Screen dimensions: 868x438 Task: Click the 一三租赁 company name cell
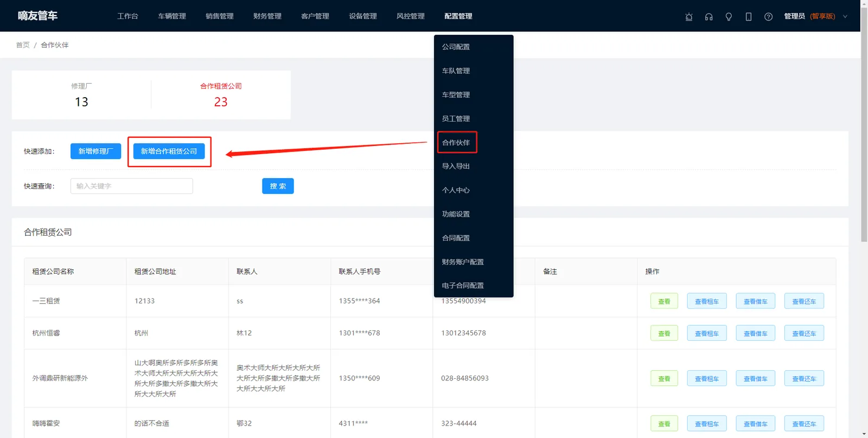click(75, 301)
